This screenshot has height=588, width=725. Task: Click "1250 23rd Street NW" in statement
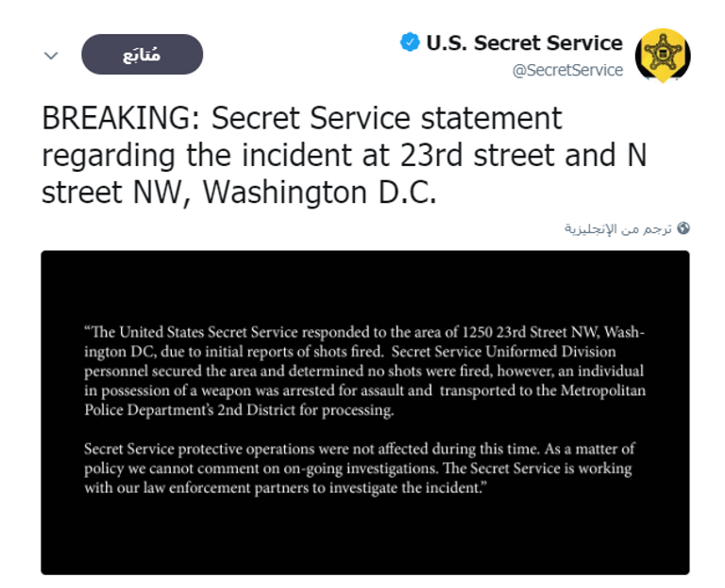click(x=530, y=332)
